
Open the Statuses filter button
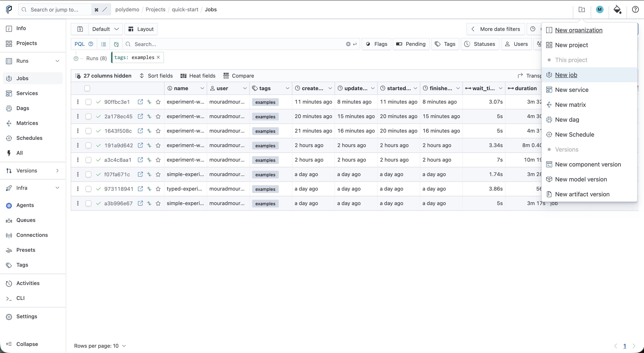click(480, 44)
